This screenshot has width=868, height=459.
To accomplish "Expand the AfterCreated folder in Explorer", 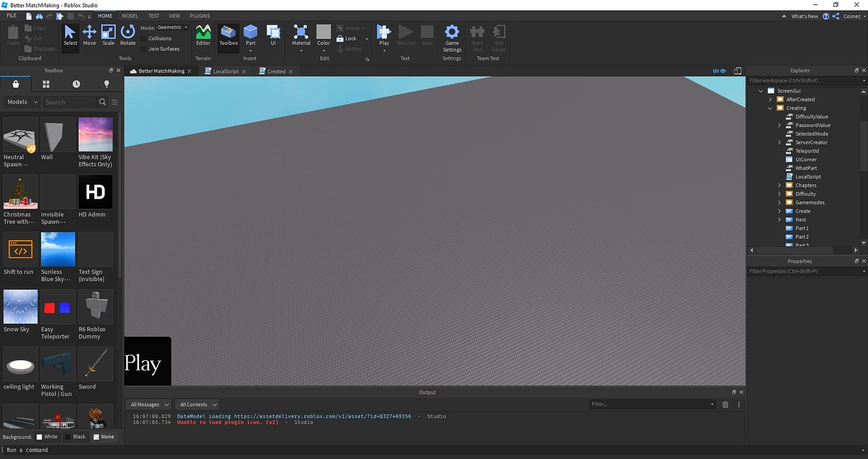I will pos(771,99).
